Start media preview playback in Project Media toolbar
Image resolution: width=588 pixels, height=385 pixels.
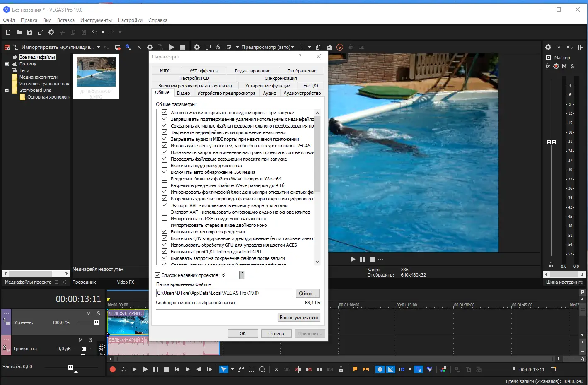[x=172, y=47]
